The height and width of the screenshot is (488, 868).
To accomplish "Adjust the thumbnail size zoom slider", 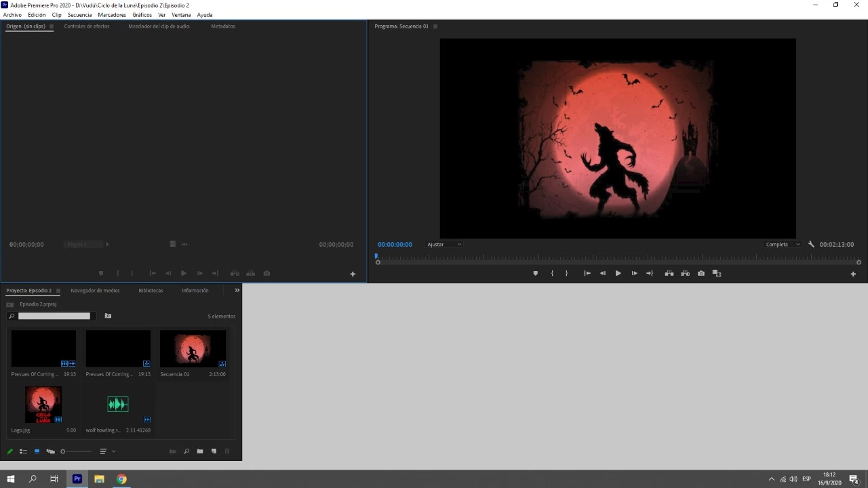I will [75, 451].
